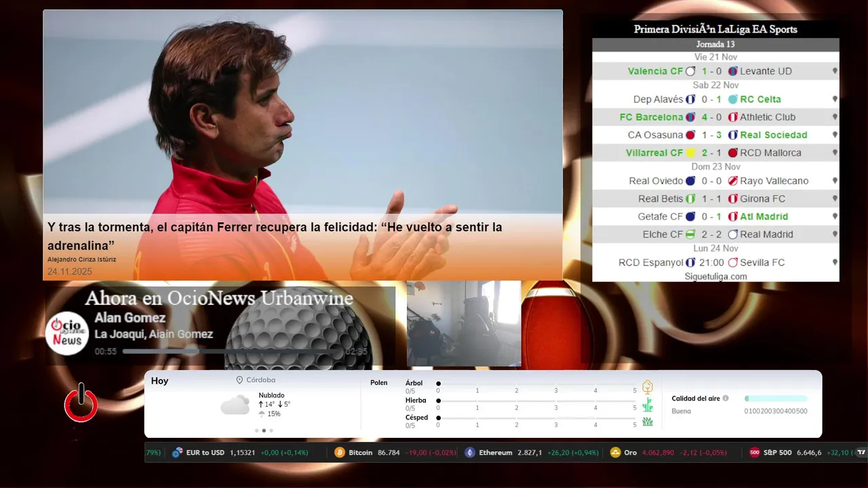Click the 21:00 kickoff time for Espanyol
Viewport: 868px width, 488px height.
(711, 262)
